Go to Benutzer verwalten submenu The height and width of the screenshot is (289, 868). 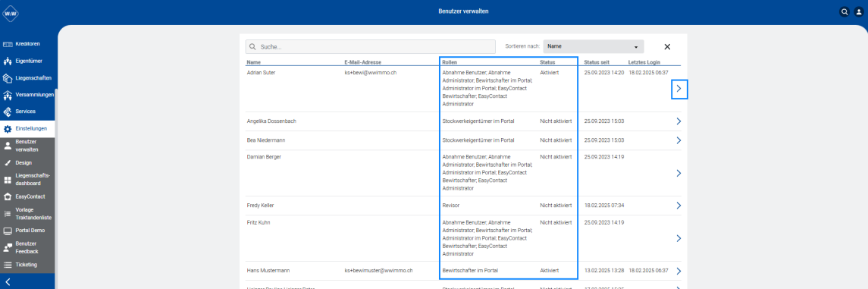click(x=27, y=146)
